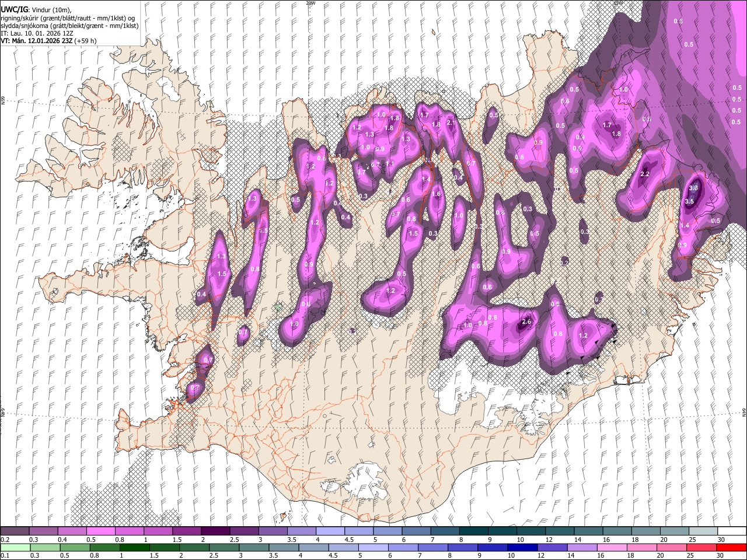The width and height of the screenshot is (747, 560).
Task: Pick upper legend grey swatch between 20 and 25
Action: [675, 531]
